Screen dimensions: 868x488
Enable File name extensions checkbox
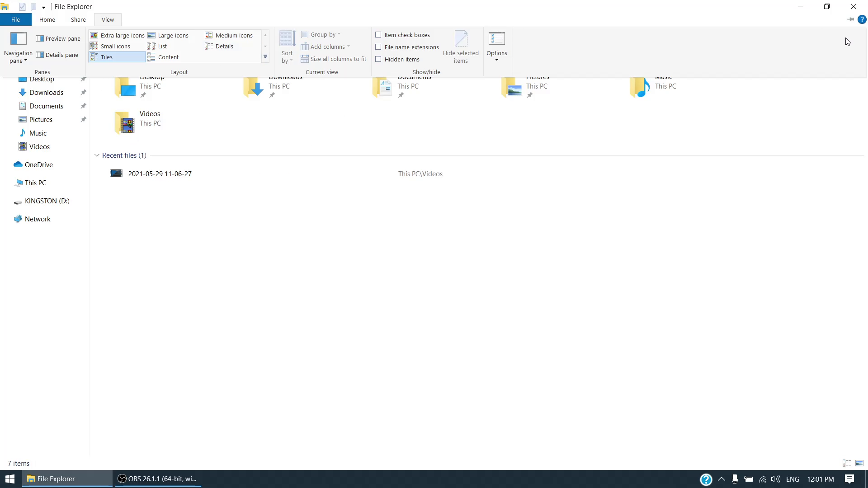tap(378, 47)
